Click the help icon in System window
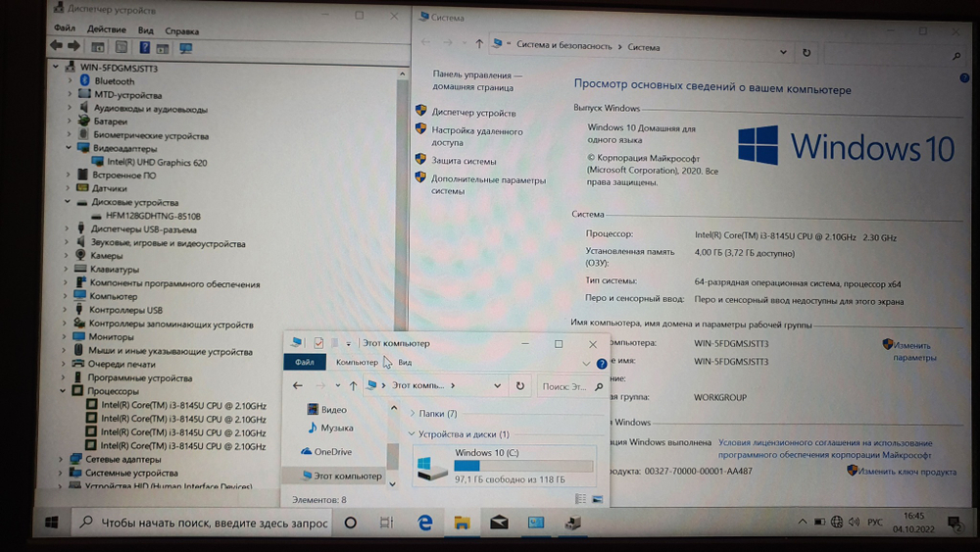 click(963, 78)
